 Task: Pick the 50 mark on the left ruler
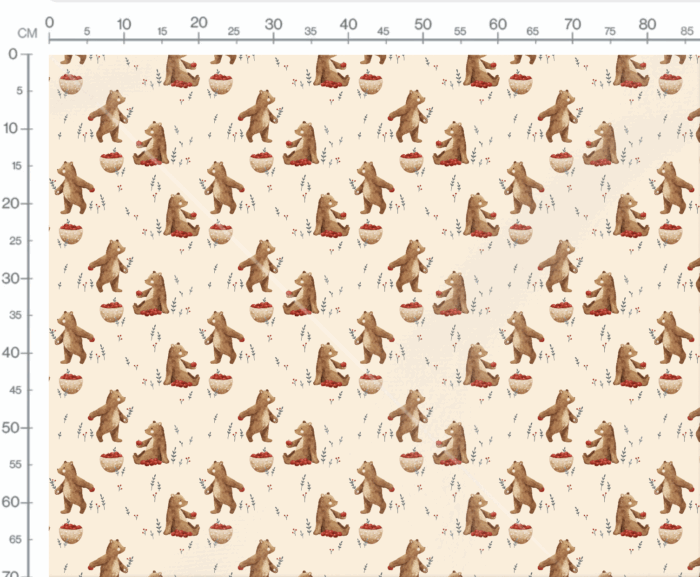coord(10,428)
